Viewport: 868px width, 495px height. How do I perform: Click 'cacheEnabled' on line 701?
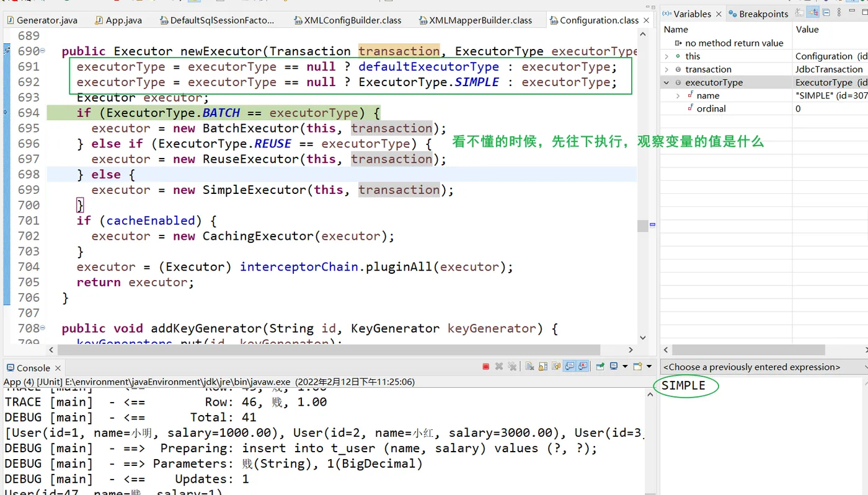pos(151,221)
